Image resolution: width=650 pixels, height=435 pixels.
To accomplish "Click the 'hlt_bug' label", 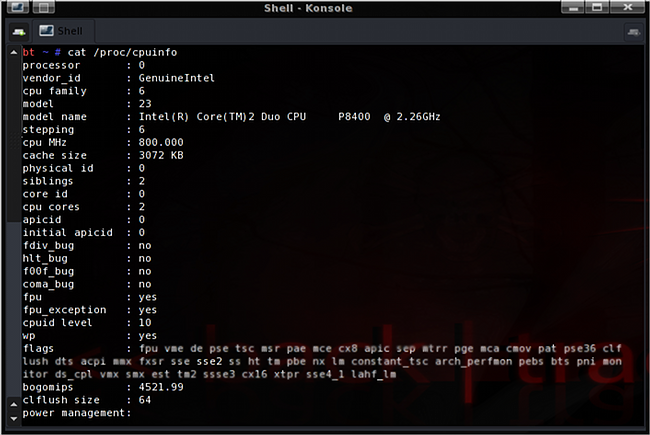I will click(45, 258).
